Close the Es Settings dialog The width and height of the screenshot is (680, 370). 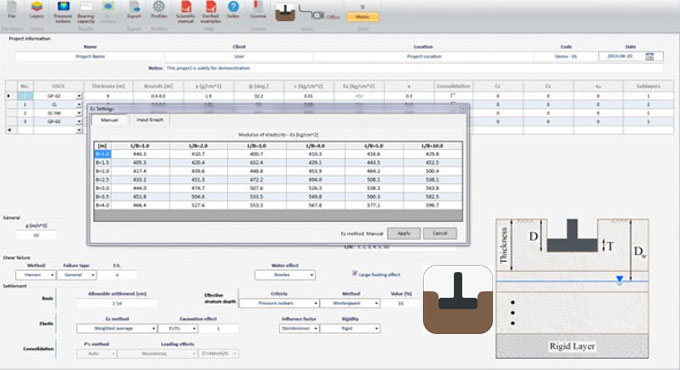(x=463, y=108)
